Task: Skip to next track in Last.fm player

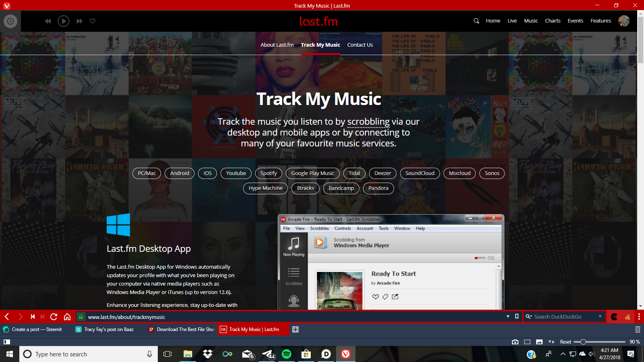Action: click(x=79, y=21)
